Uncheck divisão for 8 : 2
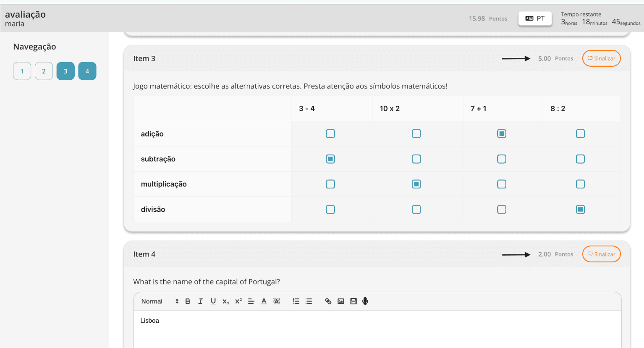The width and height of the screenshot is (644, 348). click(580, 209)
